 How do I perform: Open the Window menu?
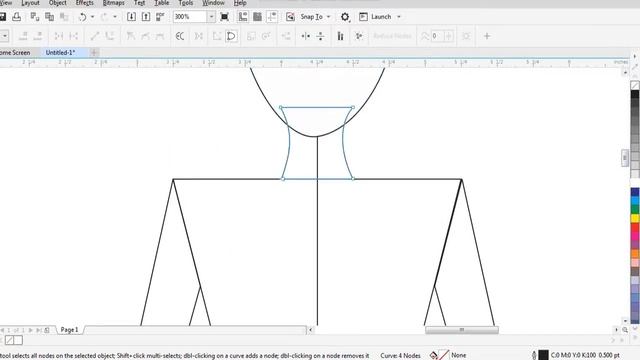coord(213,3)
